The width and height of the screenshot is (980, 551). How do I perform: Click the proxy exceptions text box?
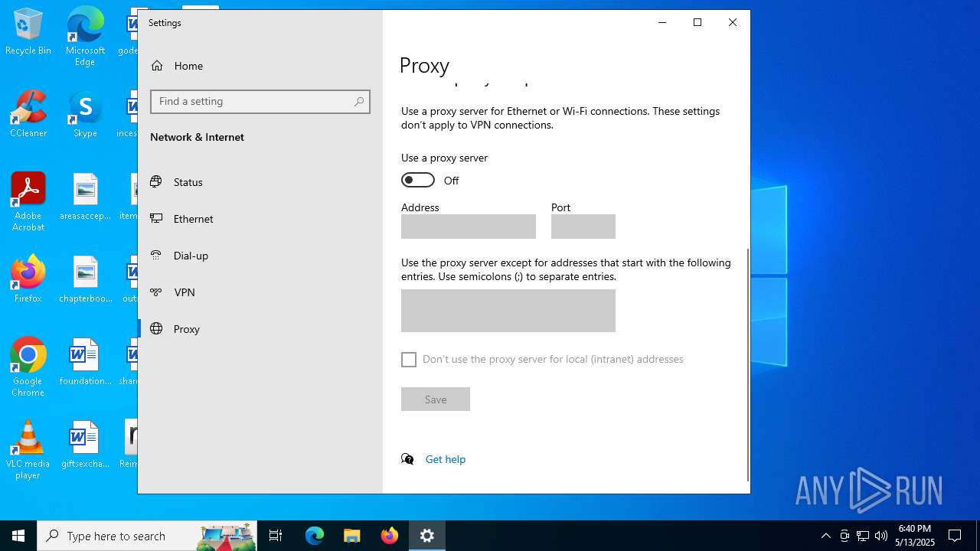pos(508,311)
